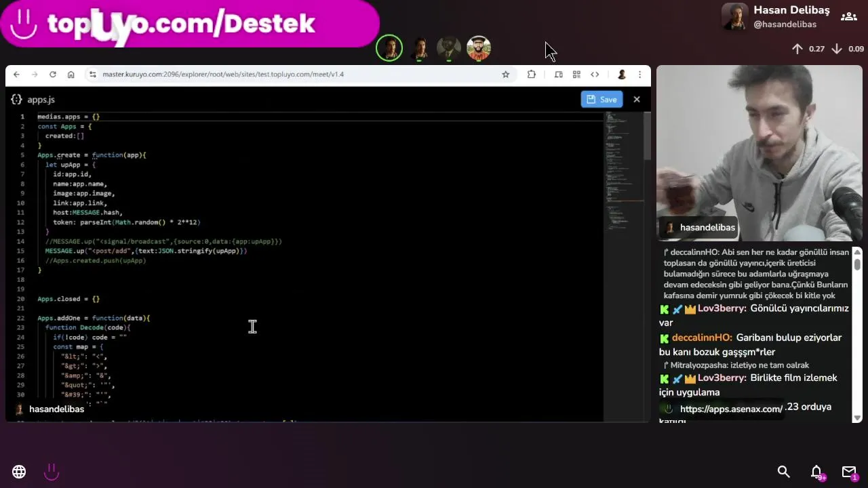The image size is (868, 488).
Task: Click code line image:app.image,
Action: (84, 194)
